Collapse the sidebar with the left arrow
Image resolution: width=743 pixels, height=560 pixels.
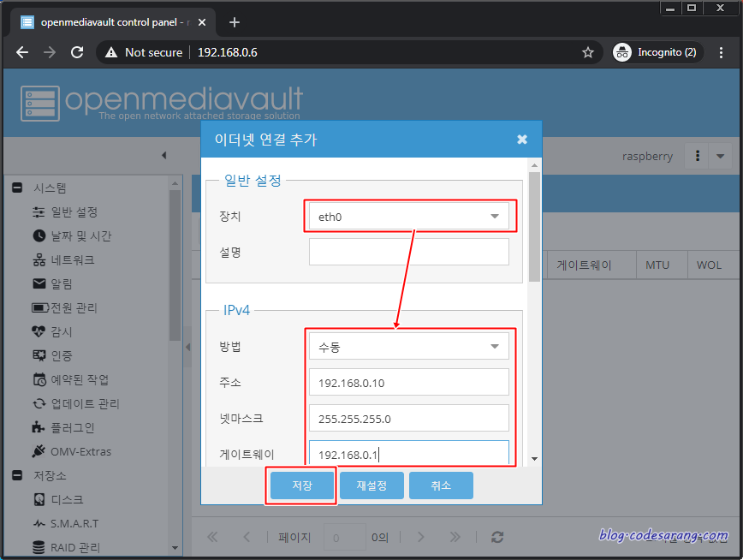click(x=164, y=155)
